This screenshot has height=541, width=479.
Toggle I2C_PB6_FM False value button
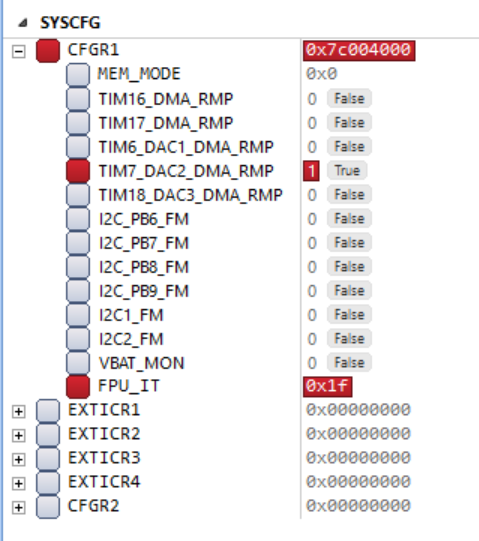349,218
